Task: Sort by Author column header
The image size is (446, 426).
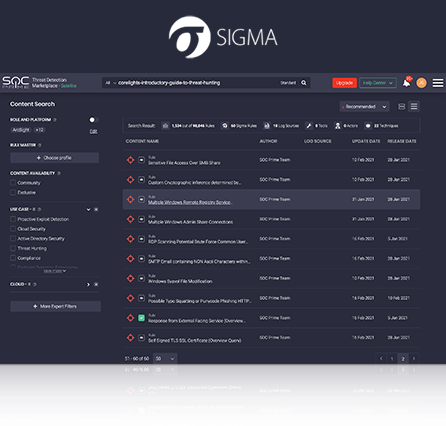Action: [268, 141]
